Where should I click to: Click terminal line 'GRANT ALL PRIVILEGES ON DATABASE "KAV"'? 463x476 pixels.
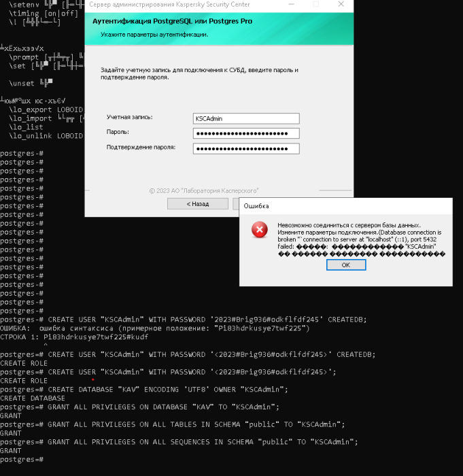(x=139, y=407)
